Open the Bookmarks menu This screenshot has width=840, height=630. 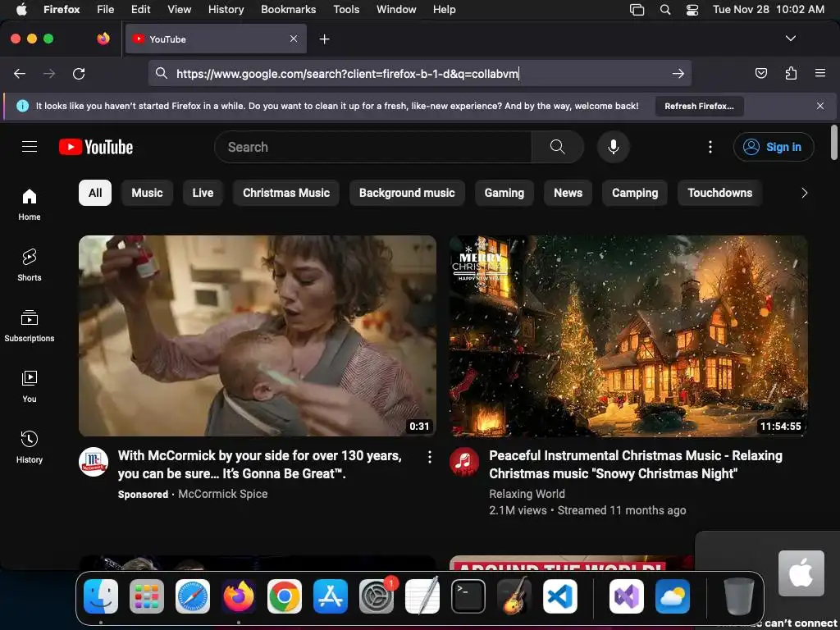[288, 9]
